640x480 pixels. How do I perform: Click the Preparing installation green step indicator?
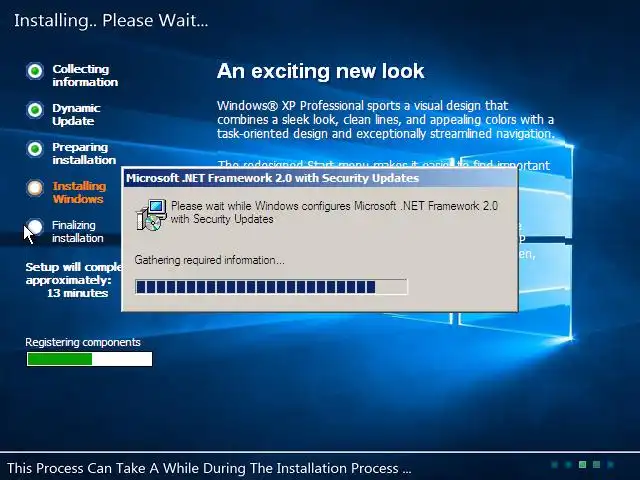click(x=35, y=149)
